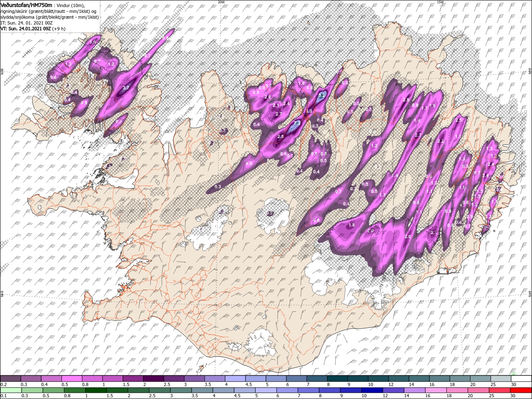
Task: Pick upper legend swatch between 4 and 4.5
Action: [235, 379]
